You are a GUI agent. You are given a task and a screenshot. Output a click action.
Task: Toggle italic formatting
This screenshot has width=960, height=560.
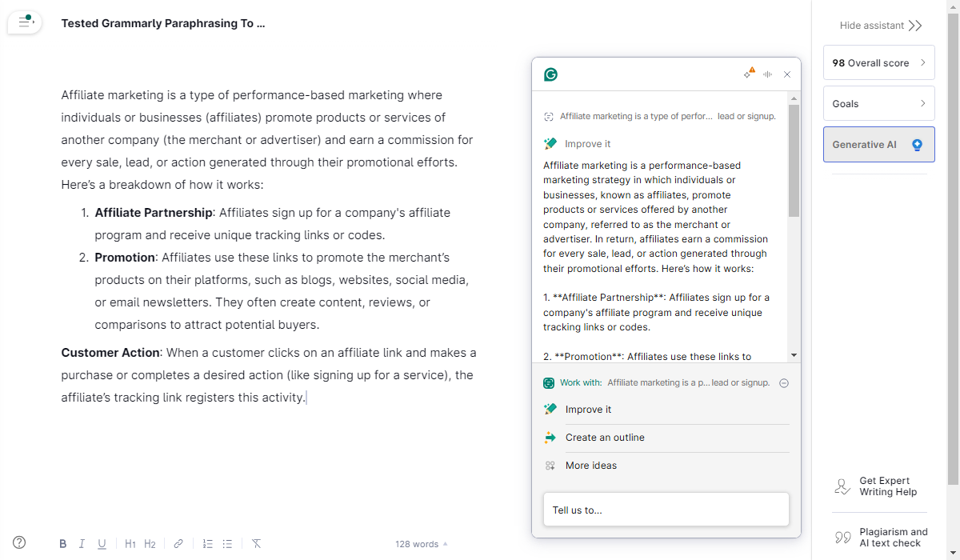tap(82, 544)
